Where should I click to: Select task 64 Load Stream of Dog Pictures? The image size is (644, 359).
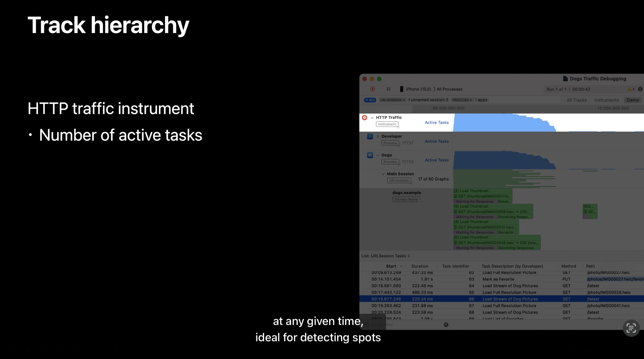(502, 286)
